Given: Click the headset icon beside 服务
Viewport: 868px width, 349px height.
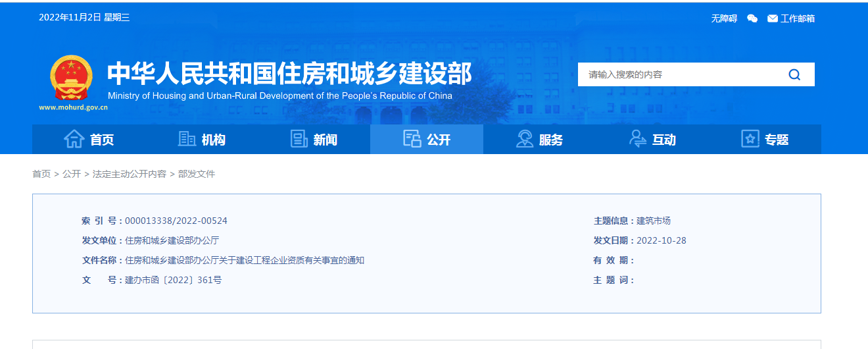Looking at the screenshot, I should 525,139.
